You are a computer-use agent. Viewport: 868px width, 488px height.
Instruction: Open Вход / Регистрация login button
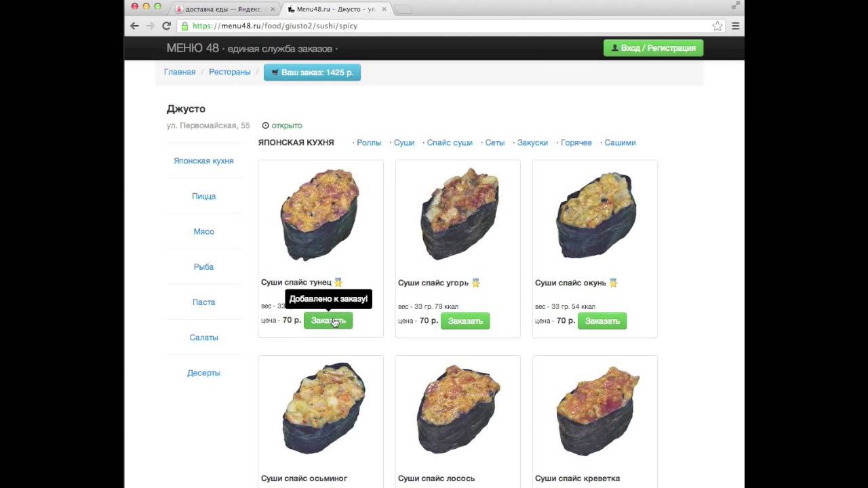pyautogui.click(x=653, y=48)
